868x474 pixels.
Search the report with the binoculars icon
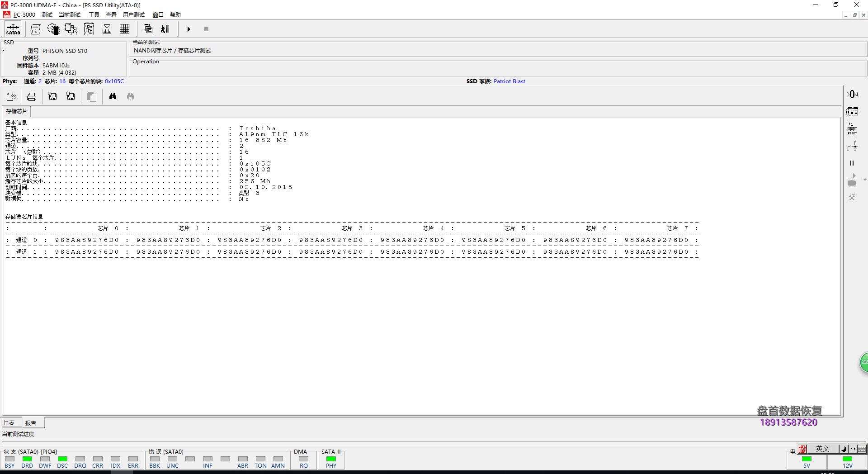(113, 96)
